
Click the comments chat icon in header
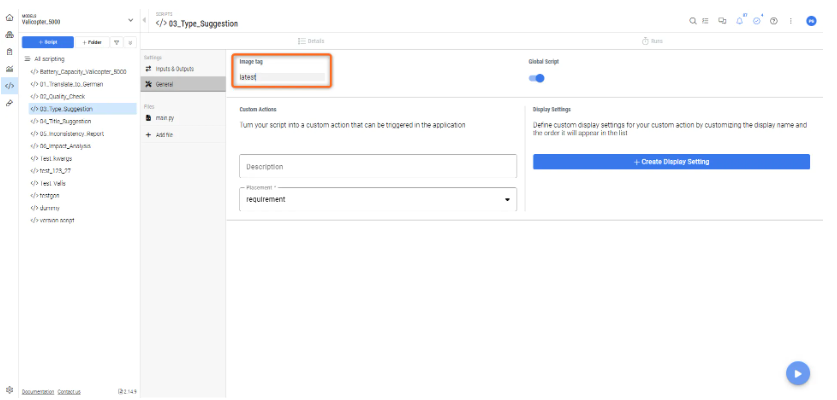click(723, 20)
